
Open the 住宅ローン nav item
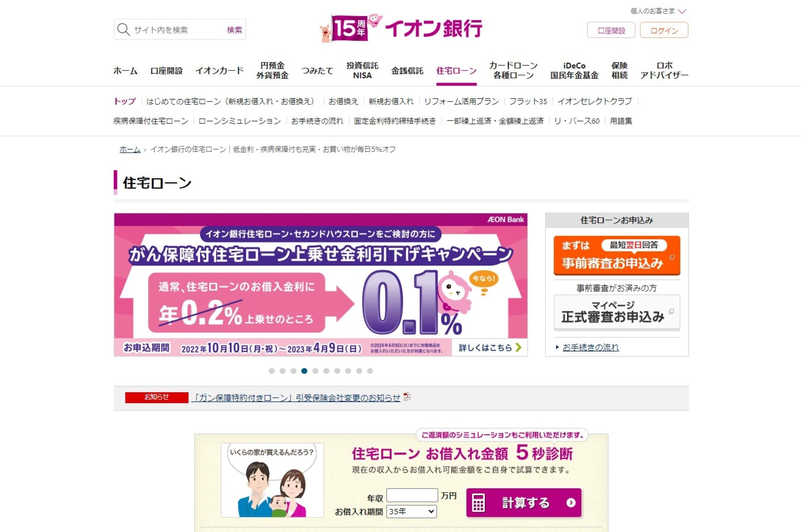(x=456, y=71)
